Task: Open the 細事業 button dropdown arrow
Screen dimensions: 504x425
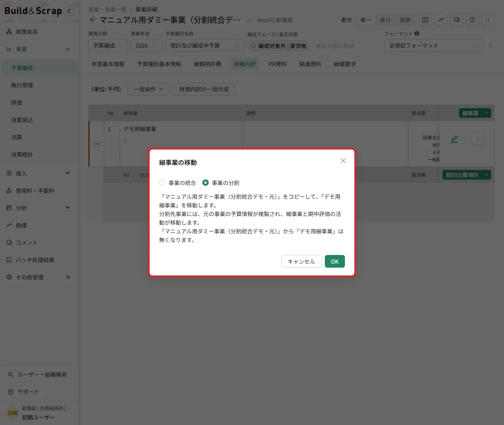Action: (x=486, y=113)
